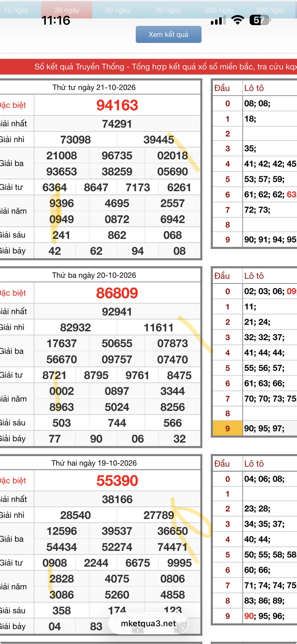Choose the 300 ngày tab
The height and width of the screenshot is (644, 297).
coord(270,10)
